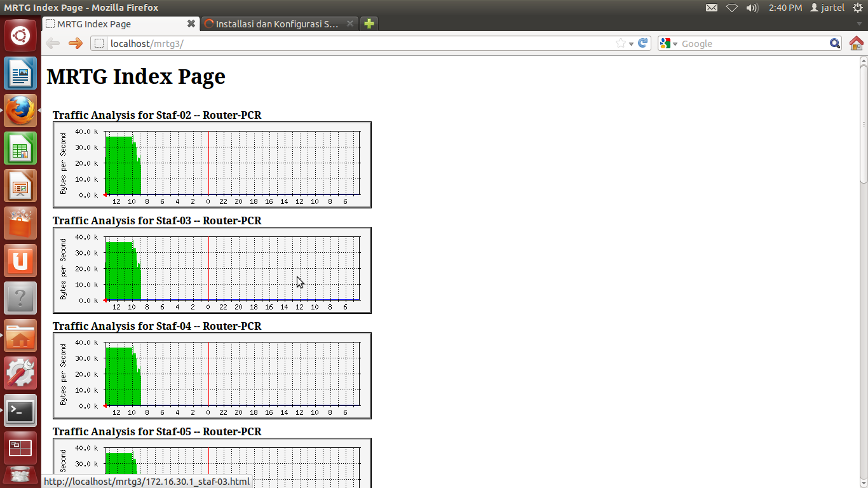Open the network indicator in top panel
The height and width of the screenshot is (488, 868).
pyautogui.click(x=732, y=8)
